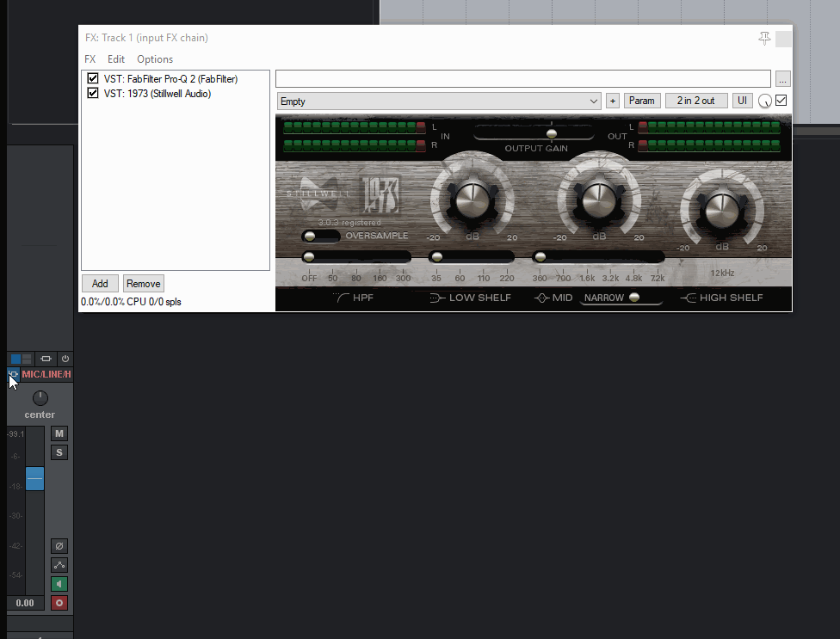Toggle the plugin bypass checkbox top right
Viewport: 840px width, 639px height.
pyautogui.click(x=781, y=101)
